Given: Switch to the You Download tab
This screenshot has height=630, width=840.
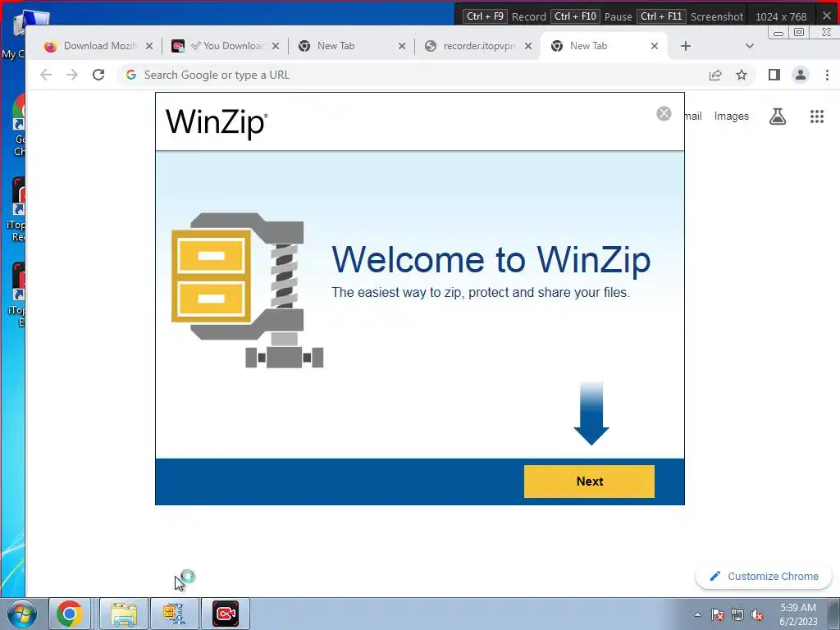Looking at the screenshot, I should (x=225, y=46).
